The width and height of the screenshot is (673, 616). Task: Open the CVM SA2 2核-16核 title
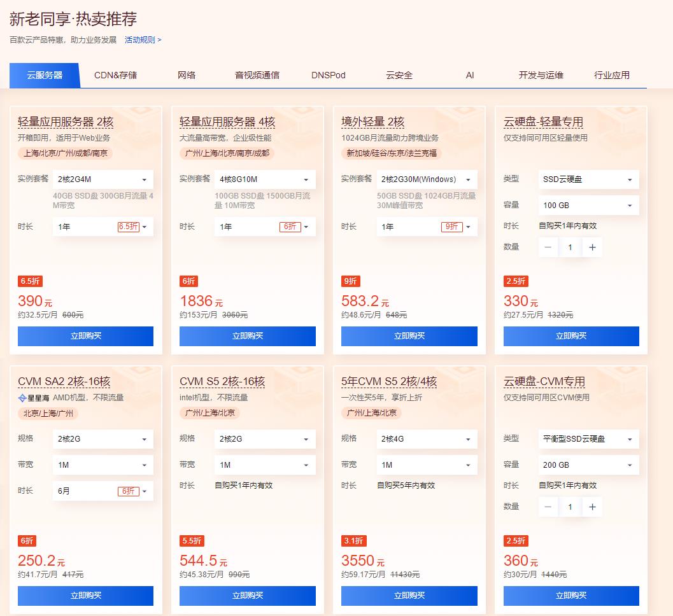point(64,381)
